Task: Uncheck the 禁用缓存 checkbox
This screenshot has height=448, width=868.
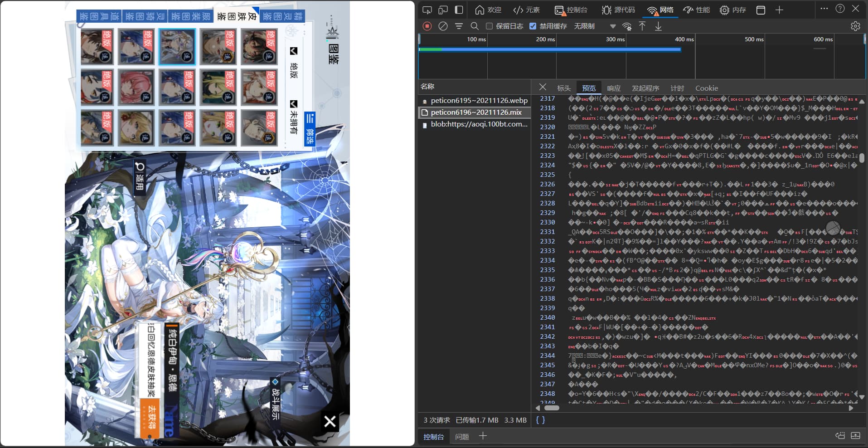Action: (533, 26)
